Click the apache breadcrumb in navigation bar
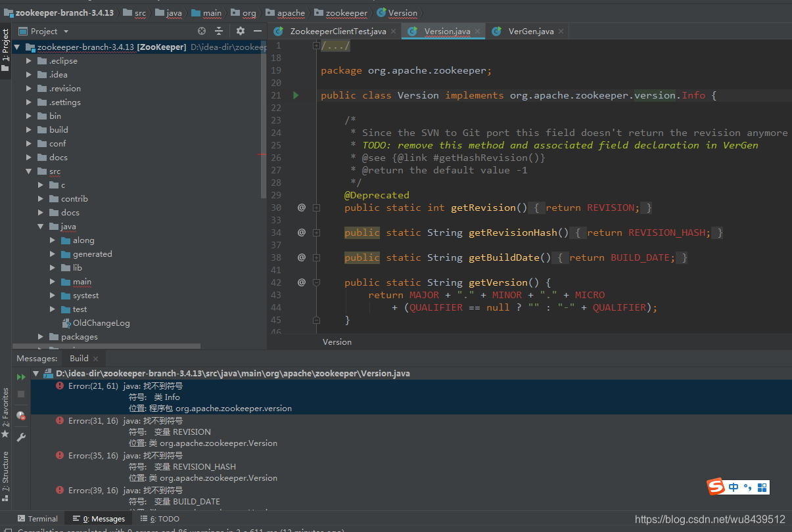 pyautogui.click(x=285, y=12)
